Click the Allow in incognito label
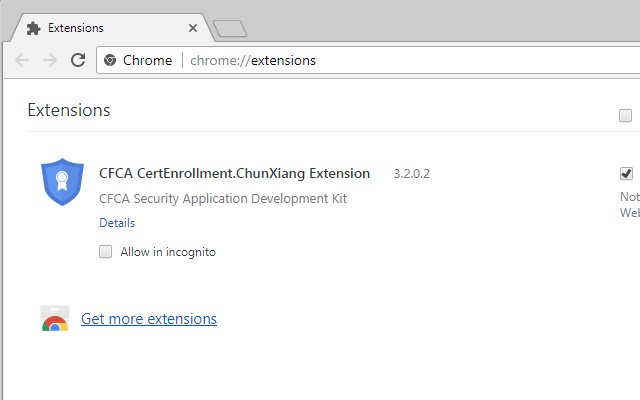 point(168,252)
